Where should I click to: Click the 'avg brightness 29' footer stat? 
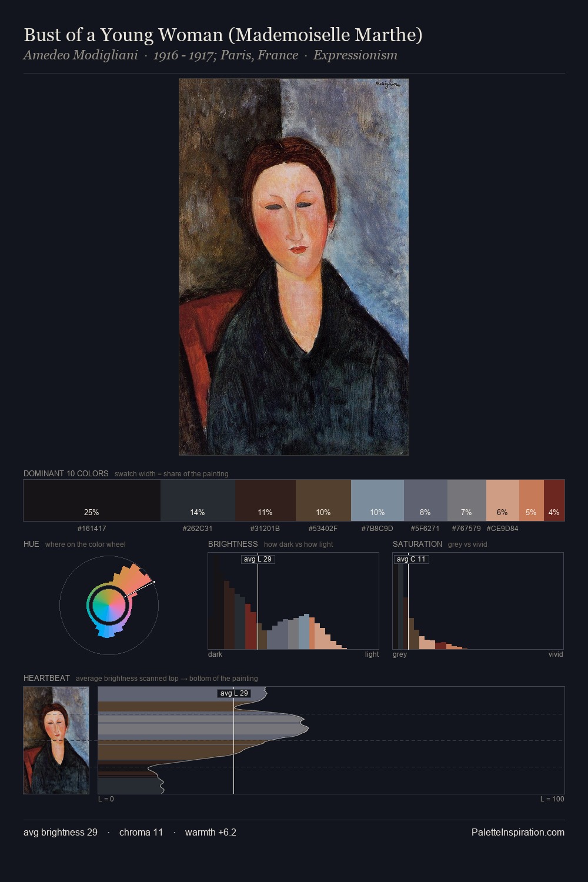click(61, 832)
